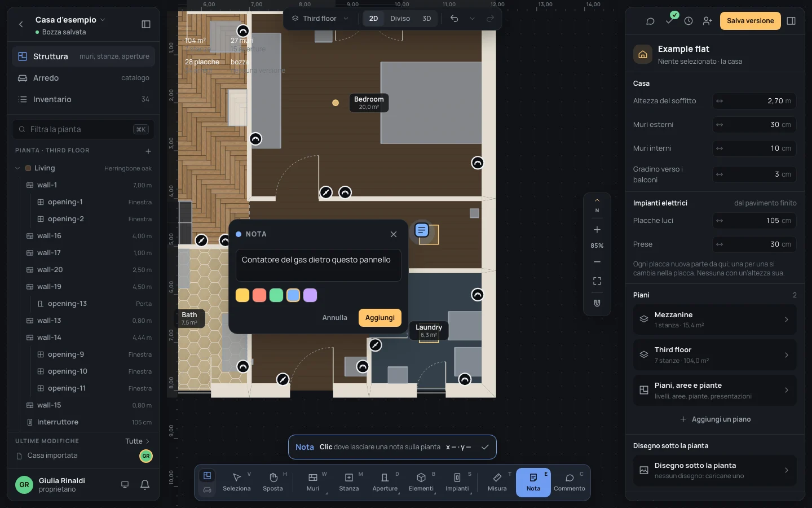Click Aggiungi to add the note
812x508 pixels.
pyautogui.click(x=380, y=318)
